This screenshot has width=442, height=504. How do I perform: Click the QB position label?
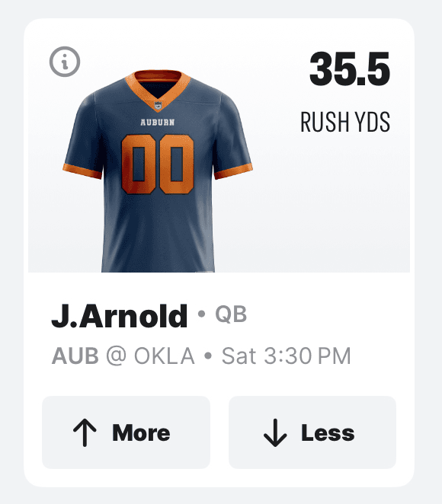click(x=231, y=314)
